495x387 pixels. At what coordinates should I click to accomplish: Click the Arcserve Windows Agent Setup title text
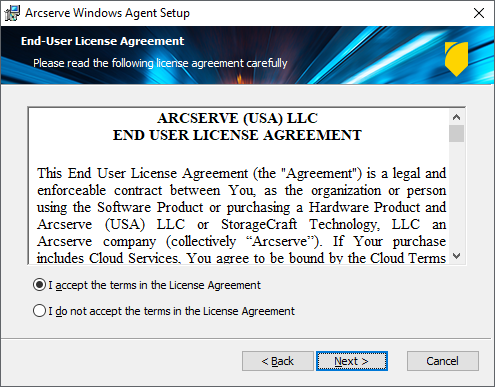pos(107,13)
